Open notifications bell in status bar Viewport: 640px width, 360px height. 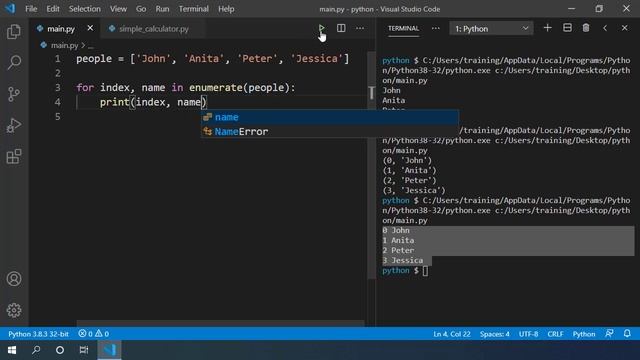627,333
